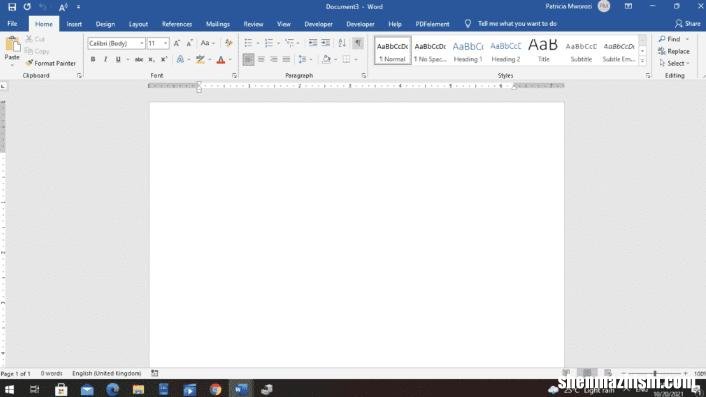Decrease font size with shrink font icon
Image resolution: width=706 pixels, height=397 pixels.
click(190, 43)
